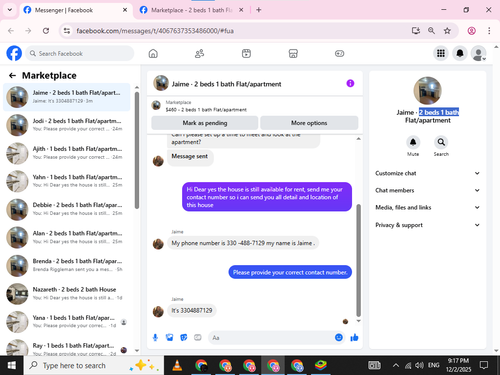Choose a GIF icon in the composer

pyautogui.click(x=198, y=338)
